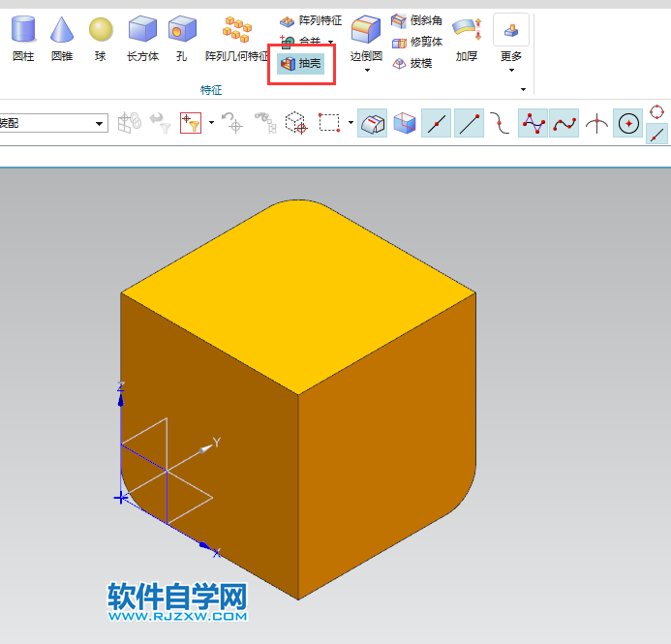The image size is (671, 644).
Task: Select the Cone (圆锥) tool
Action: click(x=62, y=38)
